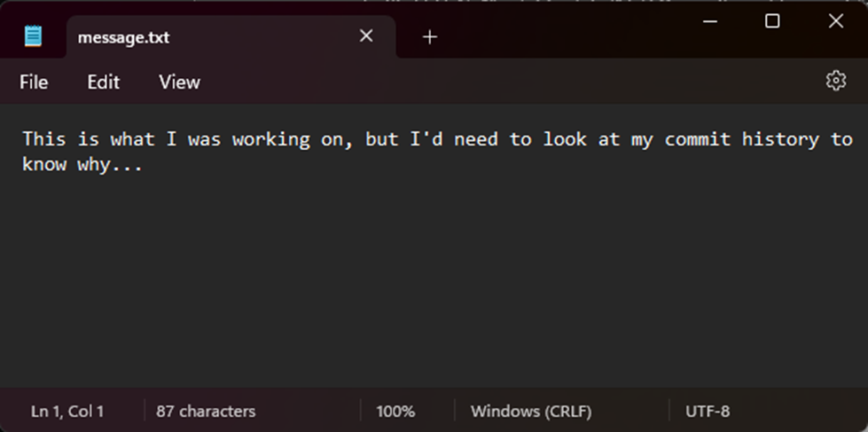
Task: Close the Notepad window
Action: click(x=835, y=21)
